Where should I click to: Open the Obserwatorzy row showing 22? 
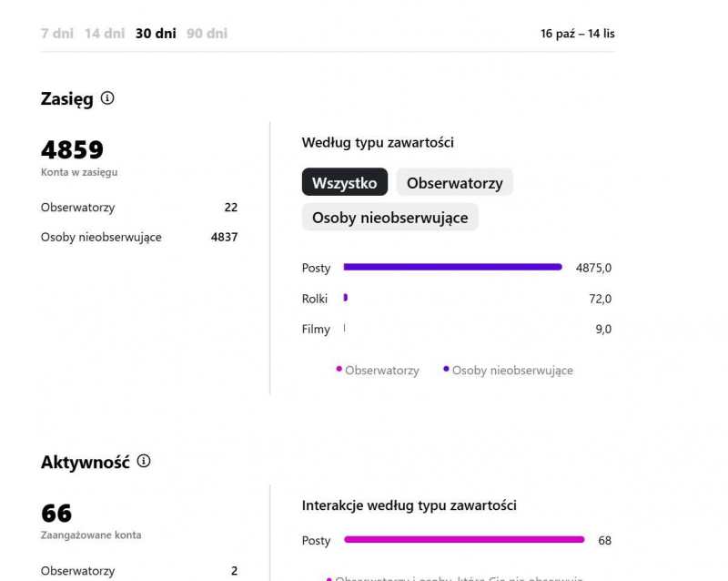(138, 208)
